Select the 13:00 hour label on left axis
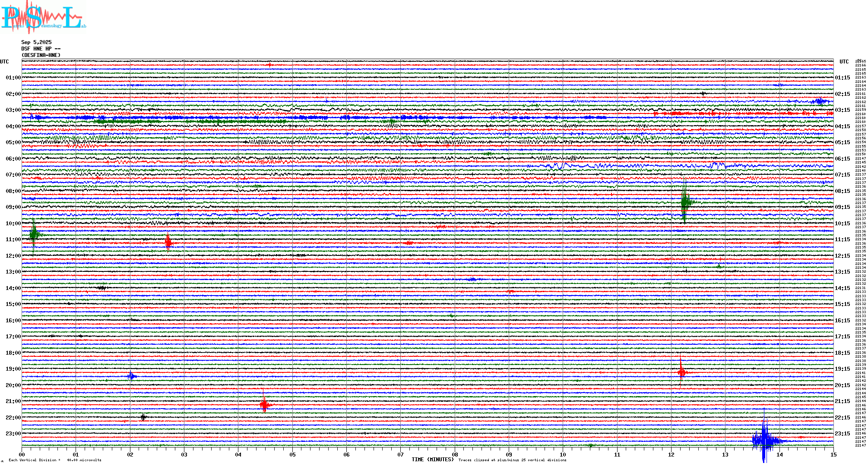Viewport: 868px width, 466px height. point(13,272)
